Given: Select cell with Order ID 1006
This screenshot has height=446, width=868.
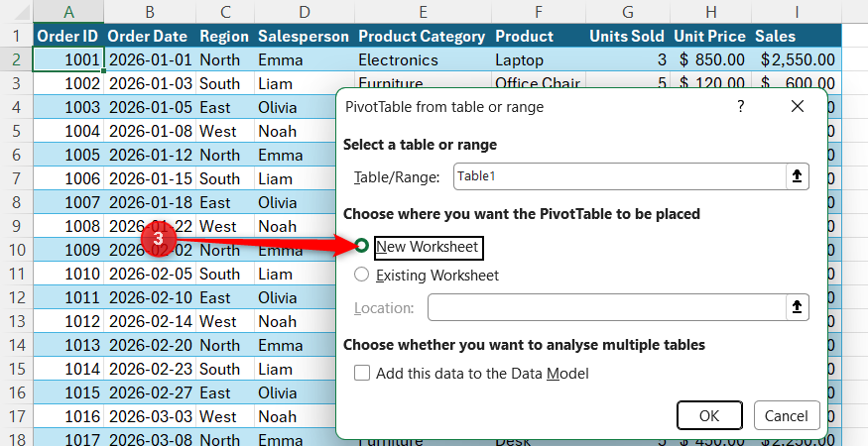Looking at the screenshot, I should coord(68,178).
